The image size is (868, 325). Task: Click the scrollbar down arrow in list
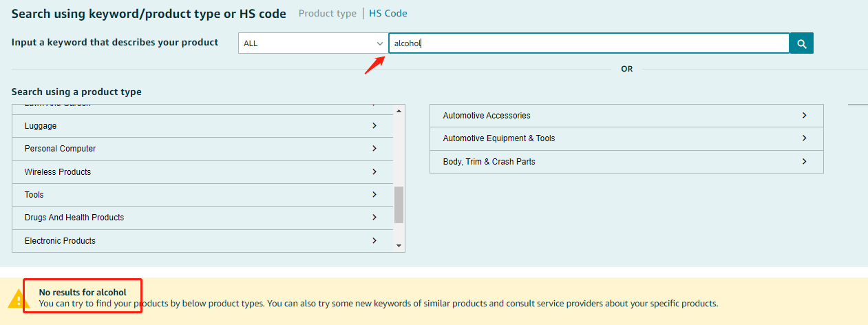tap(399, 246)
